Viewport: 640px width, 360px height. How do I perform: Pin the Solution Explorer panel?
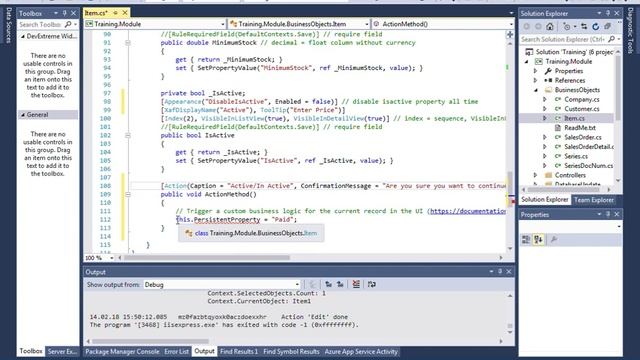tap(608, 13)
